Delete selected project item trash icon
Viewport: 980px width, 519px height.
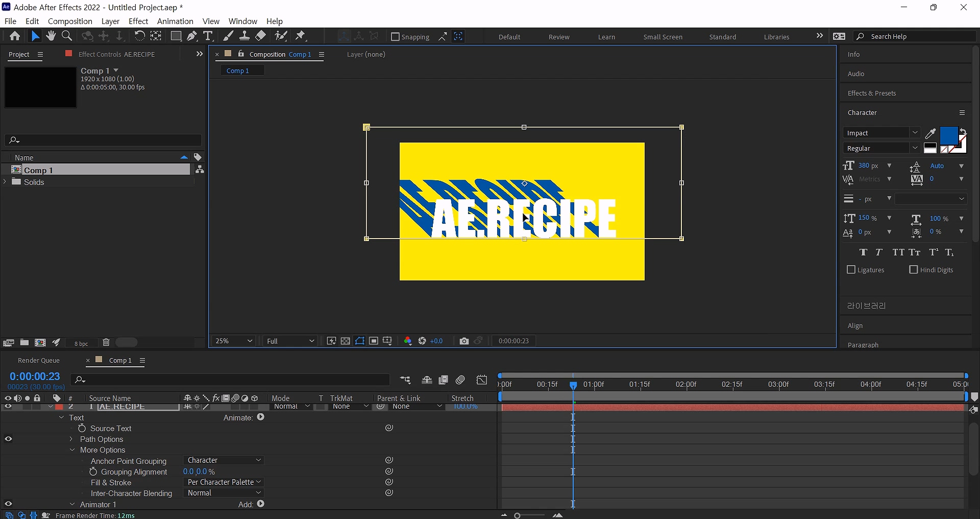(x=106, y=343)
